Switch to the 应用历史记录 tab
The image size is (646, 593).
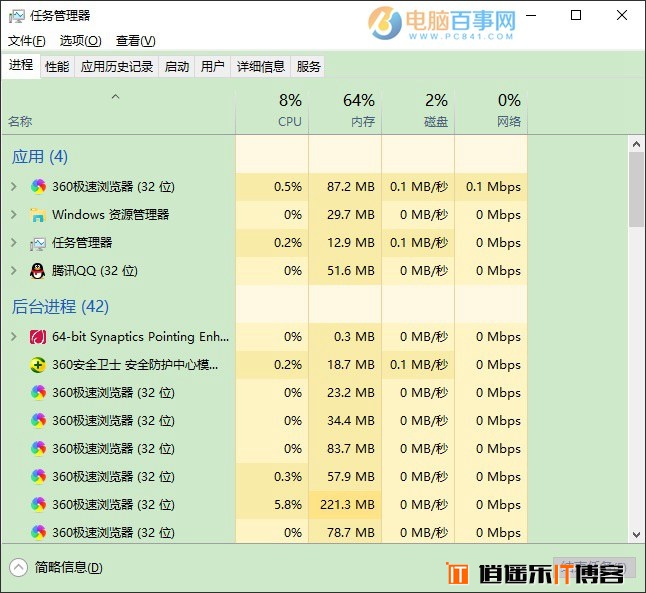(117, 66)
